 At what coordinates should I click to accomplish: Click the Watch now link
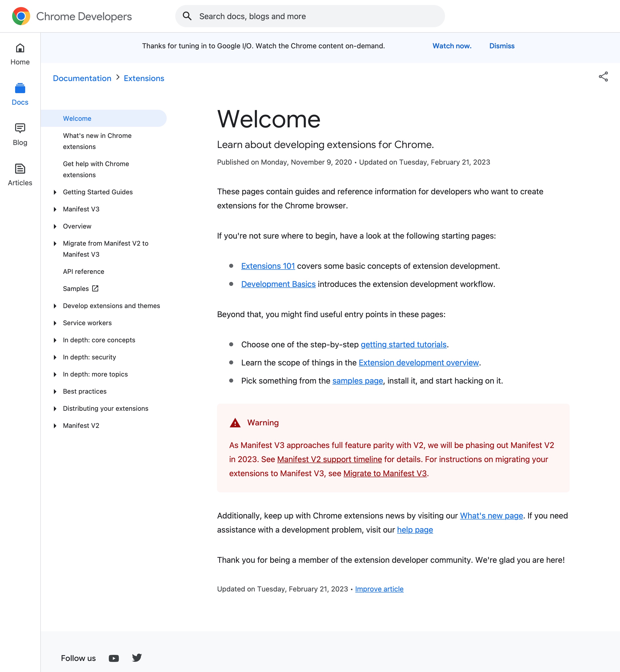point(452,46)
